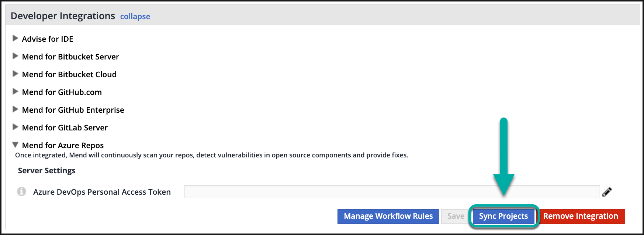This screenshot has width=644, height=235.
Task: Select the Mend for Bitbucket Cloud label
Action: click(x=69, y=74)
